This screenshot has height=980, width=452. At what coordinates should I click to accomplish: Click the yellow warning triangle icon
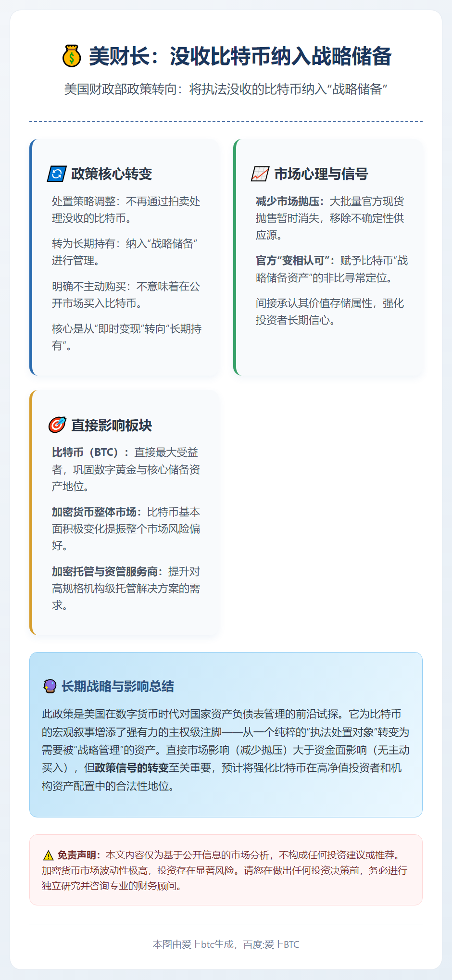pyautogui.click(x=48, y=855)
